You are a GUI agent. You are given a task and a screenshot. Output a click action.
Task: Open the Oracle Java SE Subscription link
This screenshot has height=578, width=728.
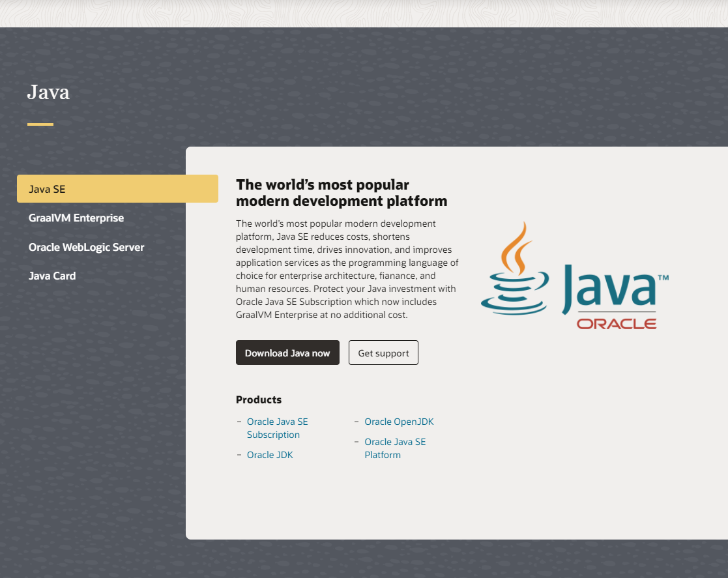click(278, 428)
